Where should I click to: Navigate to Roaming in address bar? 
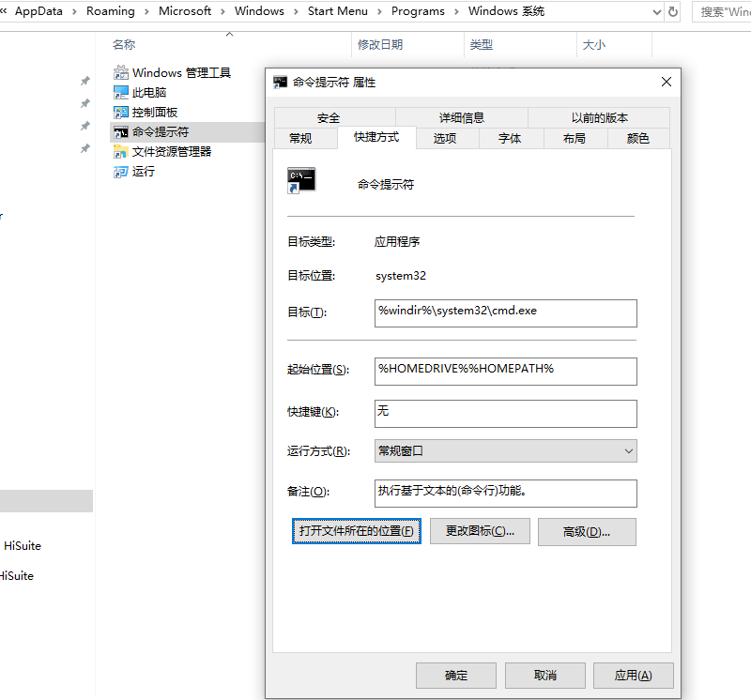[111, 11]
